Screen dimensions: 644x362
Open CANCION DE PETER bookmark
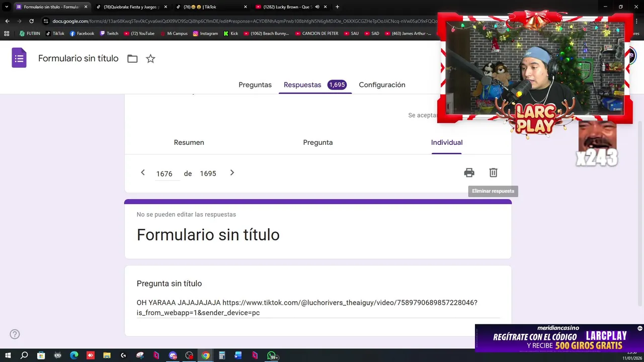pos(316,34)
